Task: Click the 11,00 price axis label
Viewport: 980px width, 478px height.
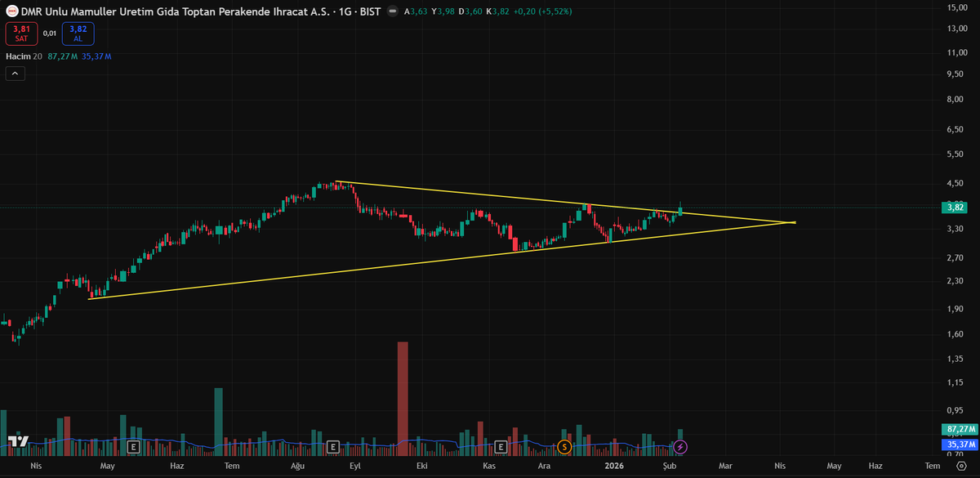Action: tap(956, 52)
